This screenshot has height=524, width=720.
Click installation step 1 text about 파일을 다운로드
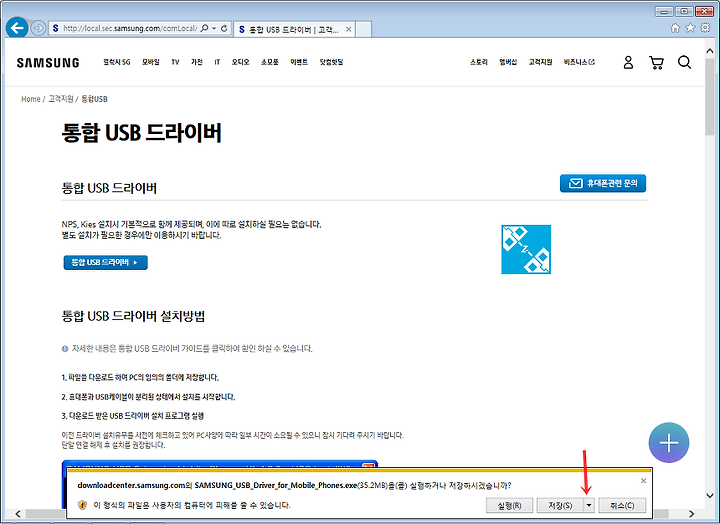(x=140, y=378)
